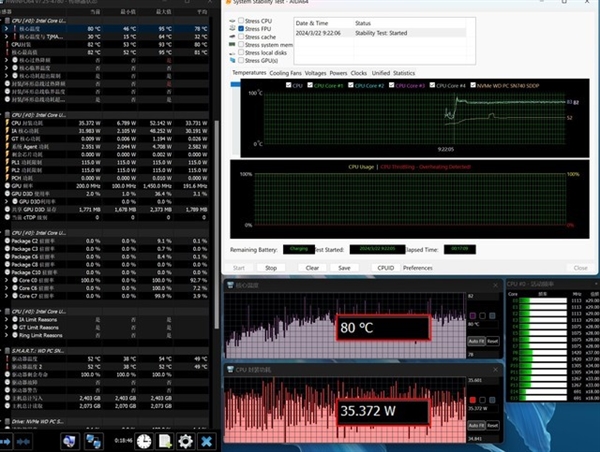Click the clock icon in HWiNFO toolbar
This screenshot has height=452, width=600.
[144, 440]
